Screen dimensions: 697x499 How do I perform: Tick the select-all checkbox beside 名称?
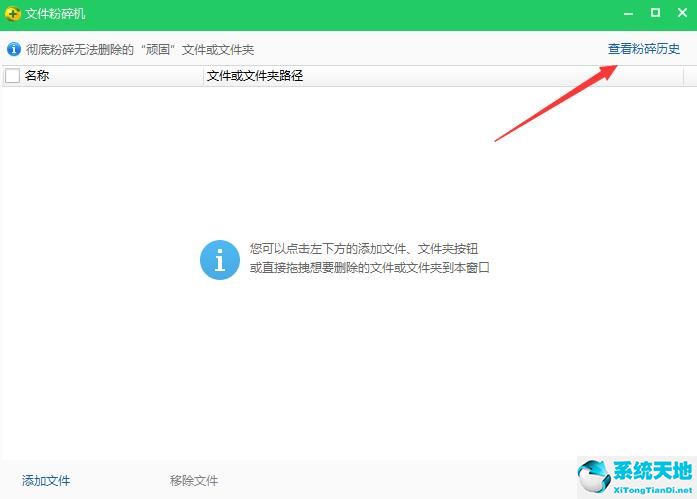pos(12,76)
